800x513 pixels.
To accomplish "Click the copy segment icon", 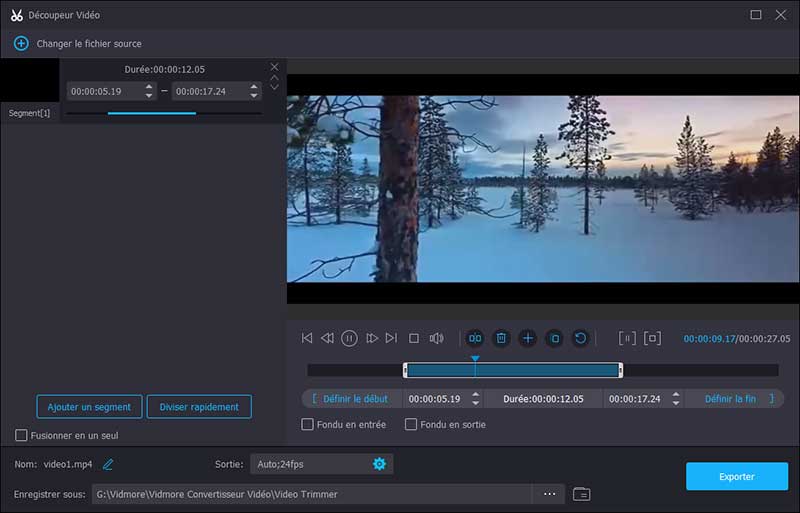I will point(554,339).
